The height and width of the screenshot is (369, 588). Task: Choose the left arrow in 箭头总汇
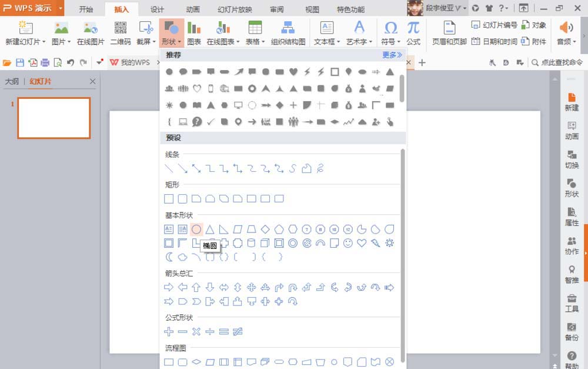[183, 288]
